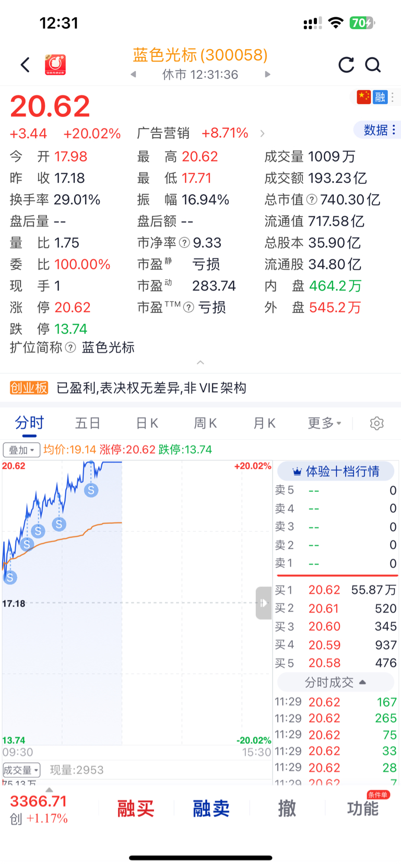Image resolution: width=401 pixels, height=868 pixels.
Task: Open 体验十档行情 level-ten quotes
Action: pos(336,472)
